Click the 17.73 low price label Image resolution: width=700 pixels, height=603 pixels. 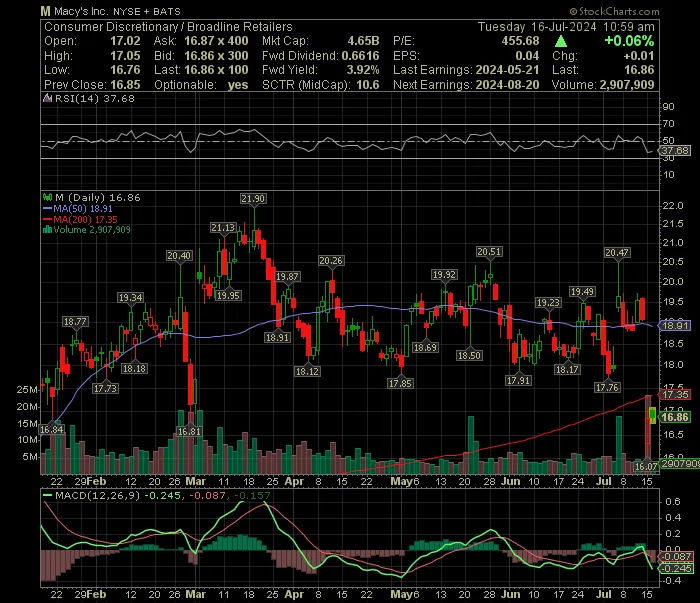pos(105,389)
